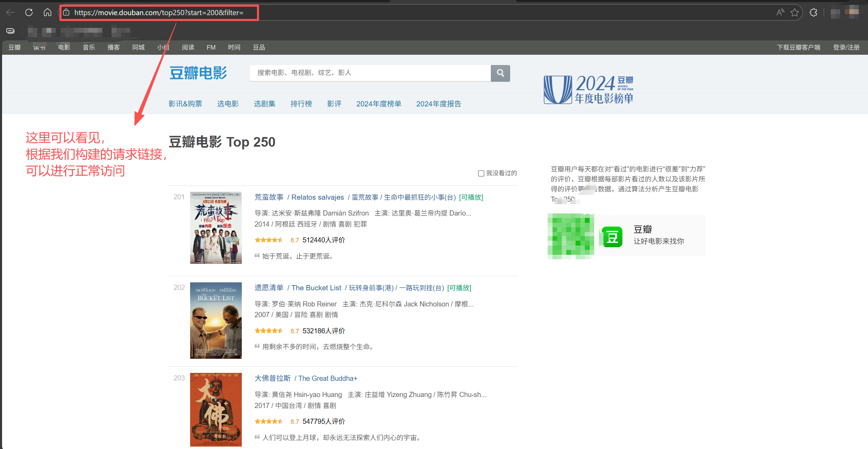The image size is (868, 449).
Task: Open 同城 in the top navigation
Action: (x=138, y=48)
